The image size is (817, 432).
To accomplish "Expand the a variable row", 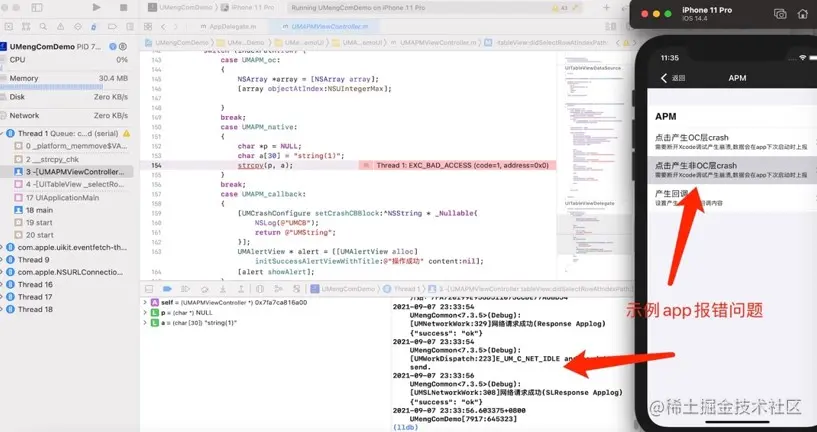I will tap(145, 323).
